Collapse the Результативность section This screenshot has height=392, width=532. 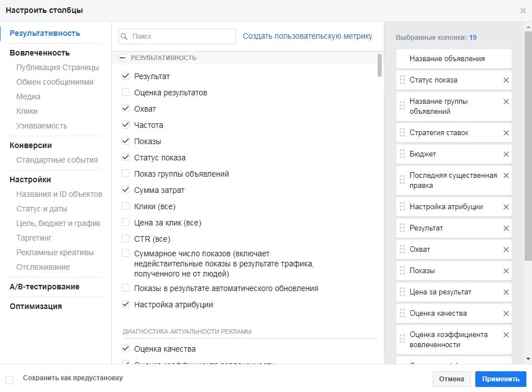click(x=122, y=58)
